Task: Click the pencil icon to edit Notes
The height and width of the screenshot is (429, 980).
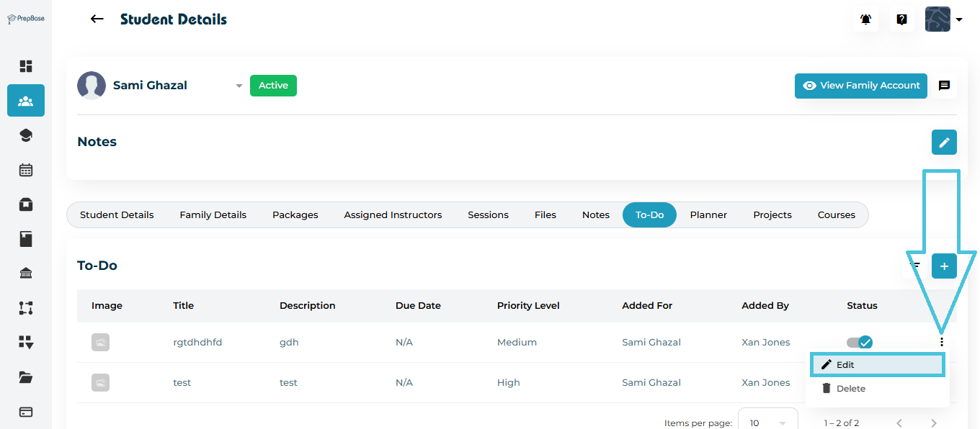Action: (944, 142)
